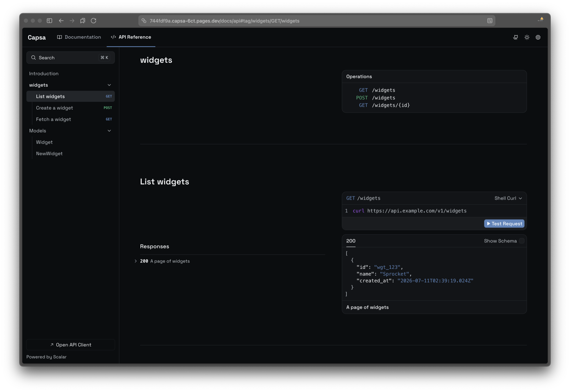Image resolution: width=570 pixels, height=392 pixels.
Task: Click the search magnifier icon
Action: [x=33, y=58]
